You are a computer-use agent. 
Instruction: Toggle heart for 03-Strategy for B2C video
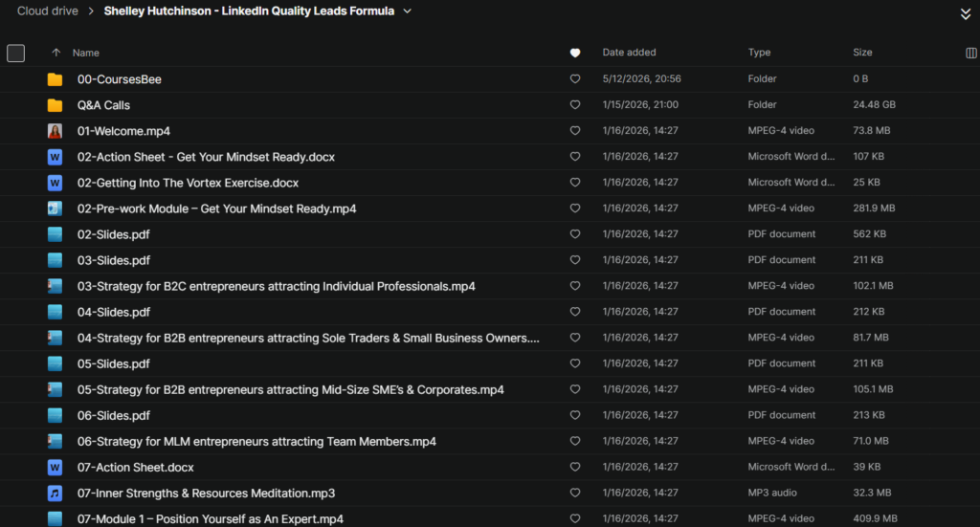tap(575, 285)
